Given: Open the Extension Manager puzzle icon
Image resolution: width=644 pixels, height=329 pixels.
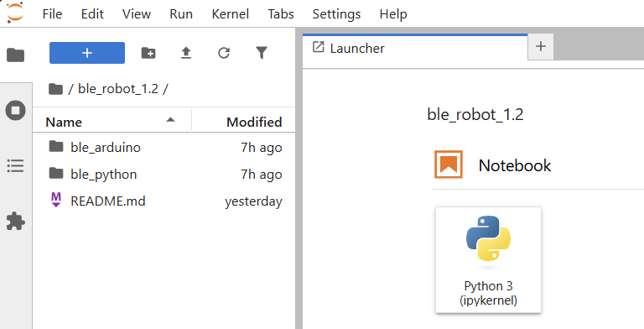Looking at the screenshot, I should (16, 222).
